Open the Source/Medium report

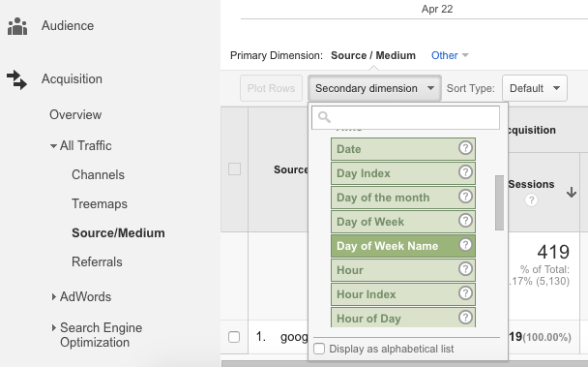point(118,233)
